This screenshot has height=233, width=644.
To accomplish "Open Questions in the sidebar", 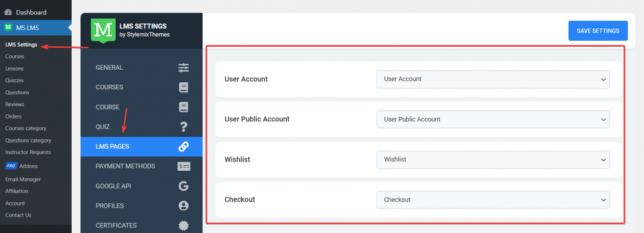I will point(17,92).
